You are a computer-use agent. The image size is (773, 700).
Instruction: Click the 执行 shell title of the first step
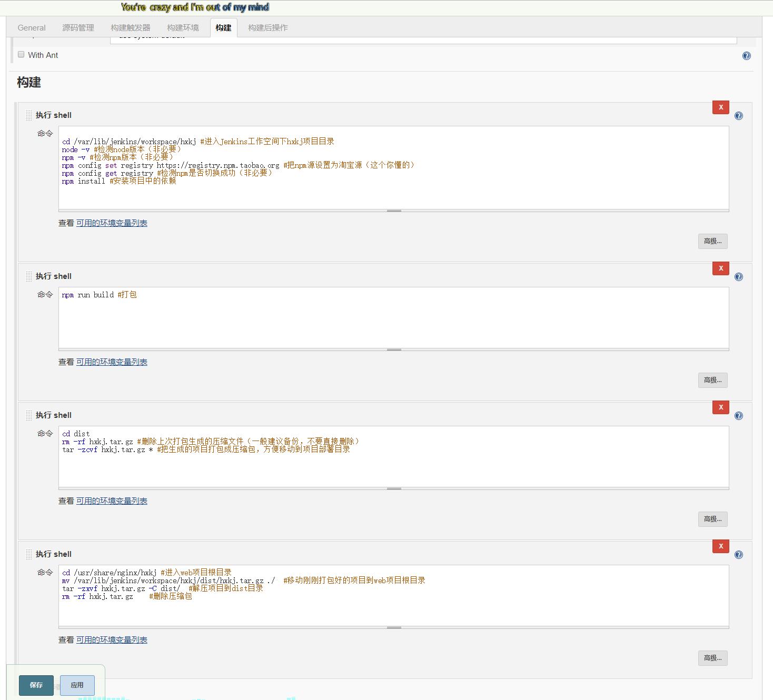click(x=54, y=115)
